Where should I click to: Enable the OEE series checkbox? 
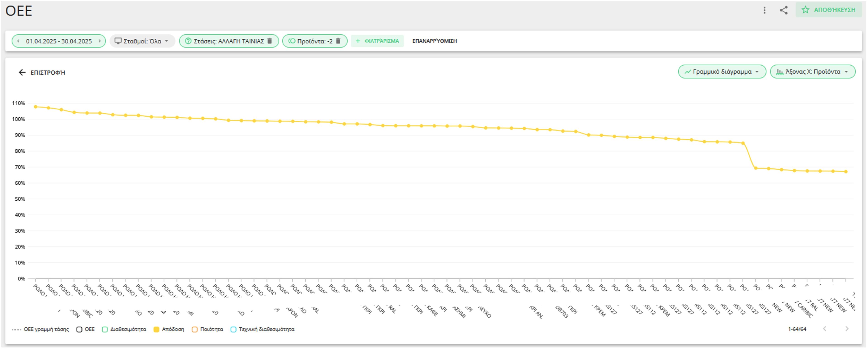coord(79,329)
